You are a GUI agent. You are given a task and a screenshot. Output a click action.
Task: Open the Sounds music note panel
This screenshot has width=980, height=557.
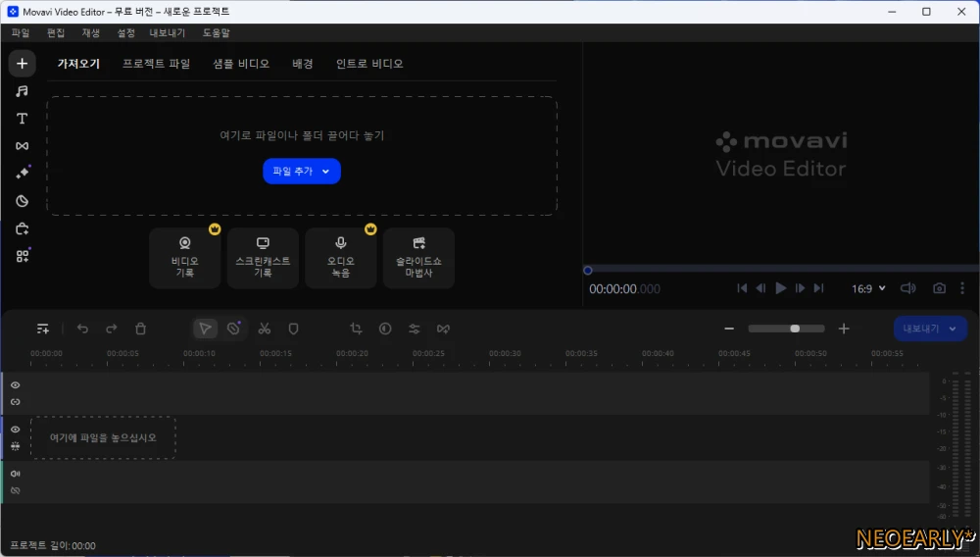click(x=22, y=91)
